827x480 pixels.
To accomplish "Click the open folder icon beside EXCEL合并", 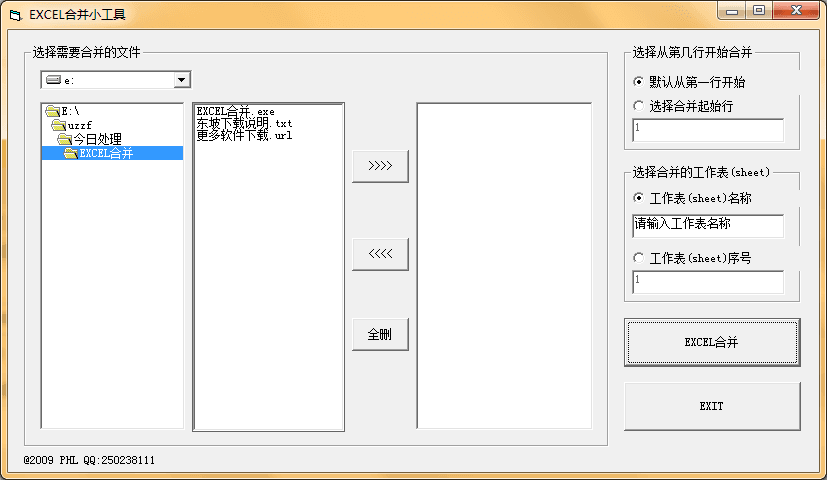I will (71, 153).
